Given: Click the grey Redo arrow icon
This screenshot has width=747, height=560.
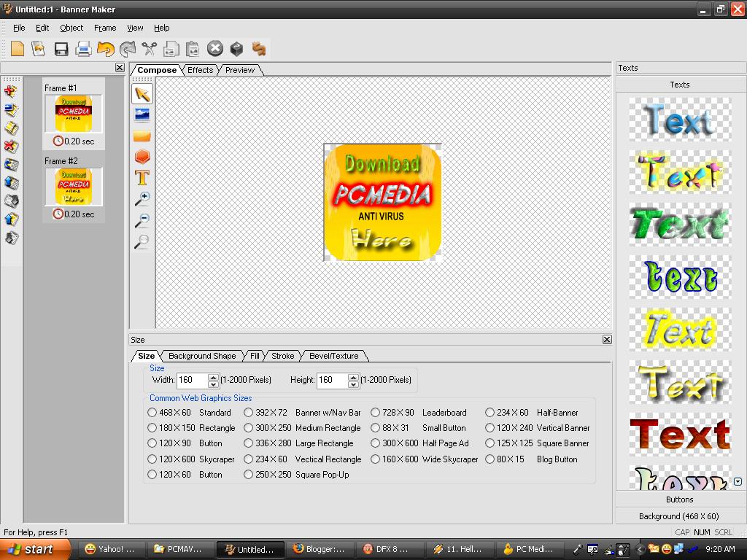Looking at the screenshot, I should tap(128, 49).
